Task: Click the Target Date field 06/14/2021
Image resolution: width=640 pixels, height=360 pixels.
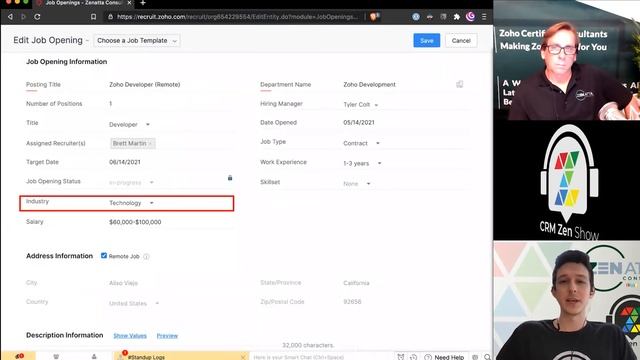Action: [171, 162]
